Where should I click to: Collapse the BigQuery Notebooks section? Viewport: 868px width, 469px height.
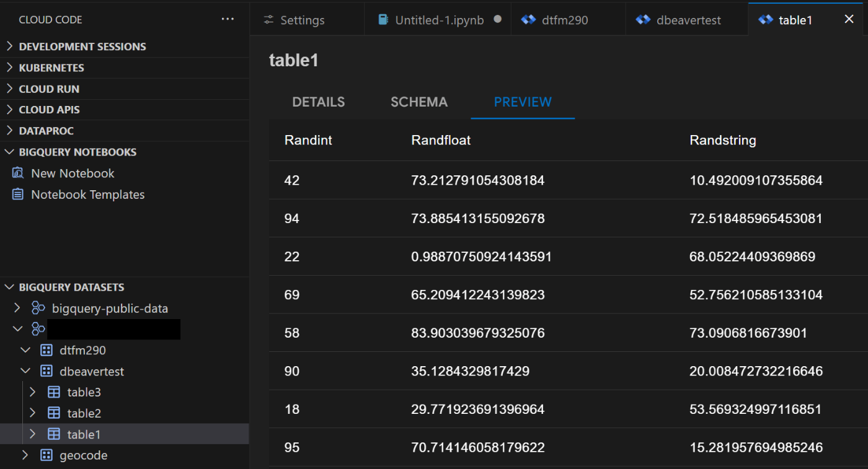click(9, 152)
